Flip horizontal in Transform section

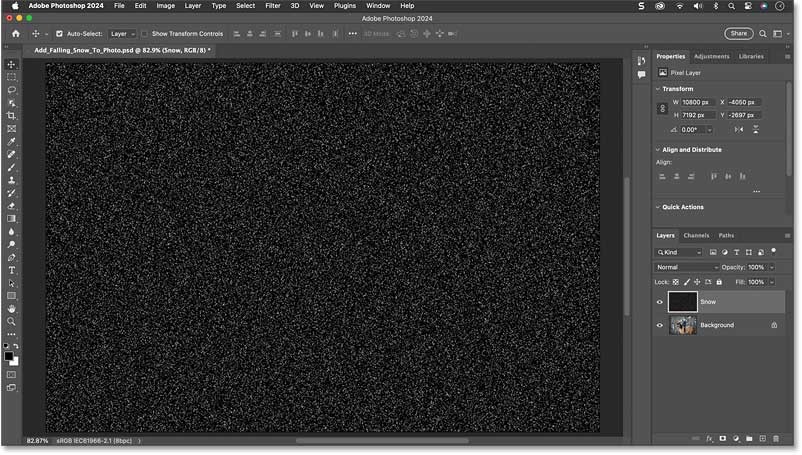click(x=737, y=129)
